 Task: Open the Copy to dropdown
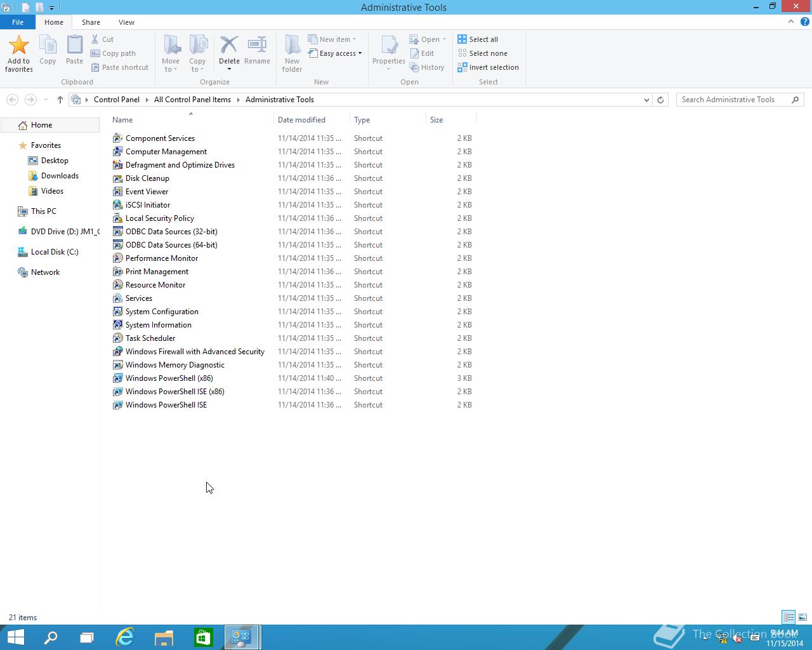click(197, 65)
